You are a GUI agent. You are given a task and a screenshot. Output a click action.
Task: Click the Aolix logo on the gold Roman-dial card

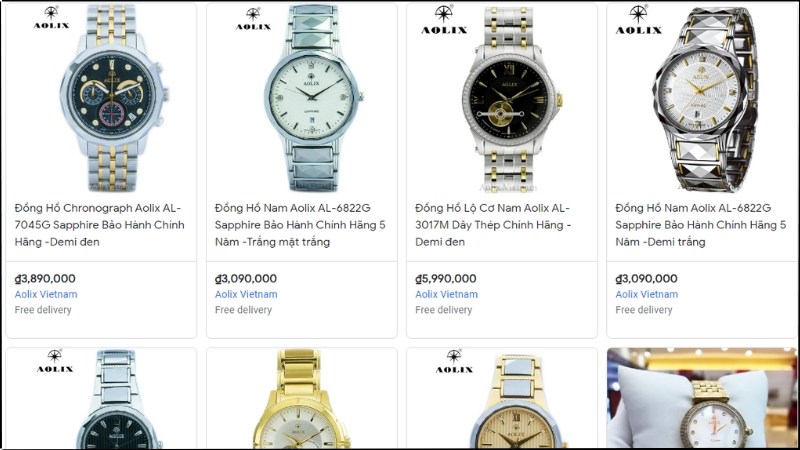pos(454,362)
